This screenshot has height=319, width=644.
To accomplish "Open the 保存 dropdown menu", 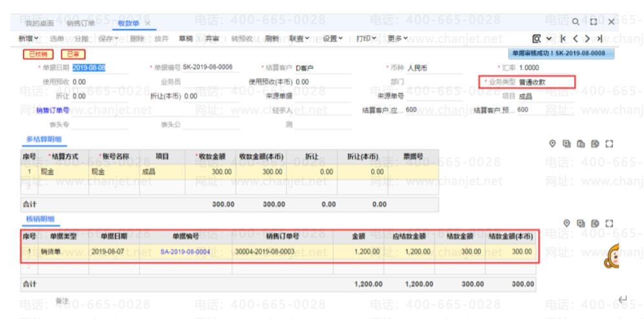I will [109, 39].
